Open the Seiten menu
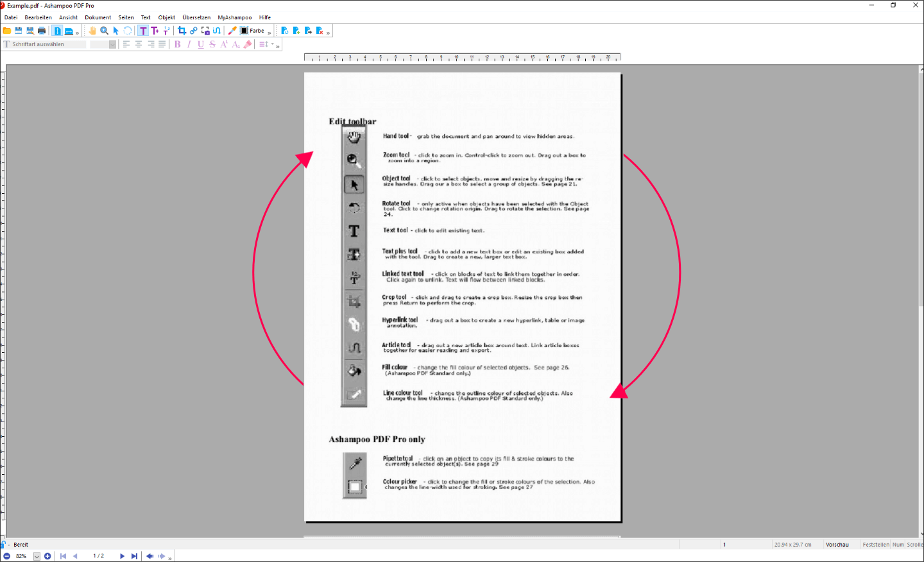Screen dimensions: 924x562 pos(126,17)
